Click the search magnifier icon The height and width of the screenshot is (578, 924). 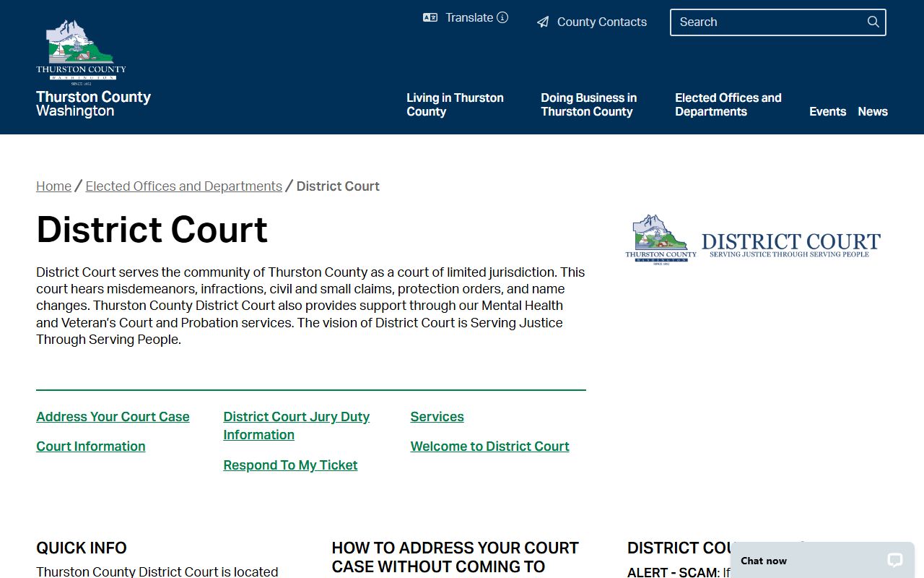click(x=873, y=22)
